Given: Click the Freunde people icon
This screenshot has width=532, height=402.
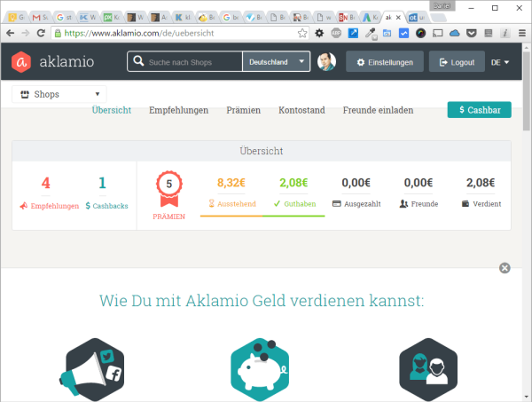Looking at the screenshot, I should [x=403, y=204].
